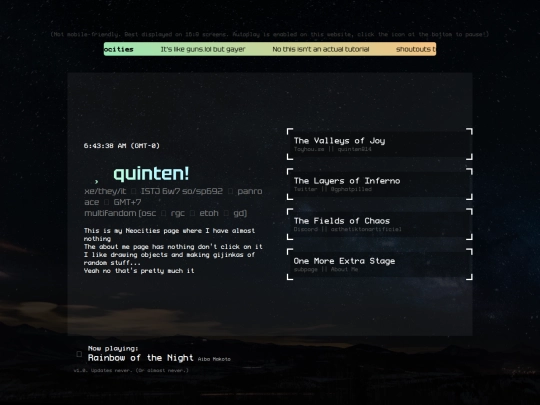The height and width of the screenshot is (405, 540).
Task: Click "It's like guns.lol but gayer" marquee text
Action: 203,49
